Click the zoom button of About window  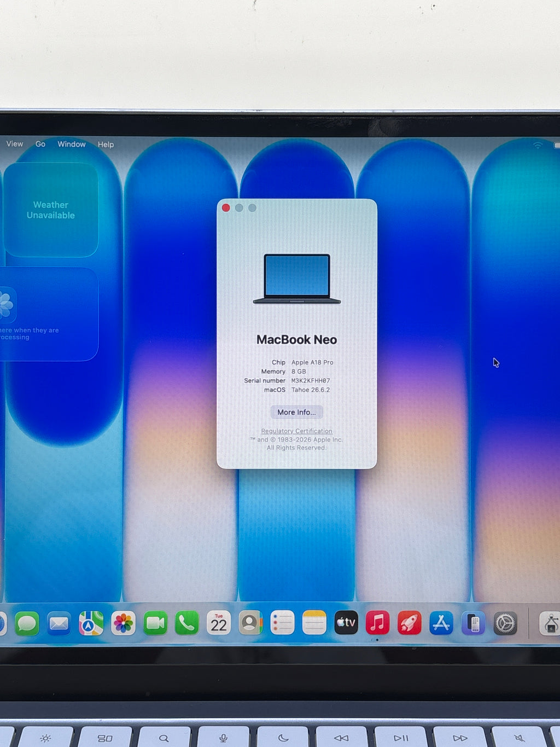252,208
